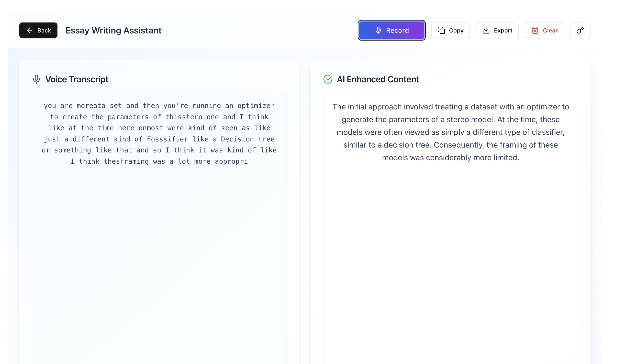Image resolution: width=625 pixels, height=364 pixels.
Task: Click inside the AI enhanced content box
Action: 450,228
